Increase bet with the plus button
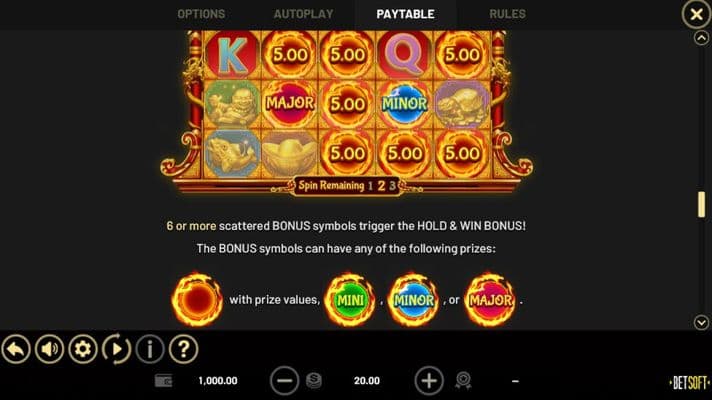The width and height of the screenshot is (712, 400). [429, 380]
